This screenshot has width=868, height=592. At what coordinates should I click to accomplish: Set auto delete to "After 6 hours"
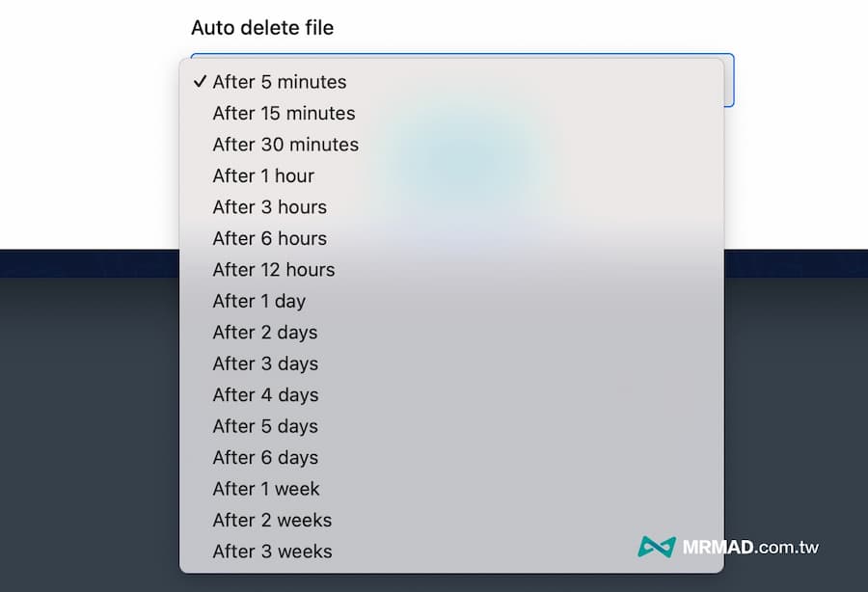[269, 239]
